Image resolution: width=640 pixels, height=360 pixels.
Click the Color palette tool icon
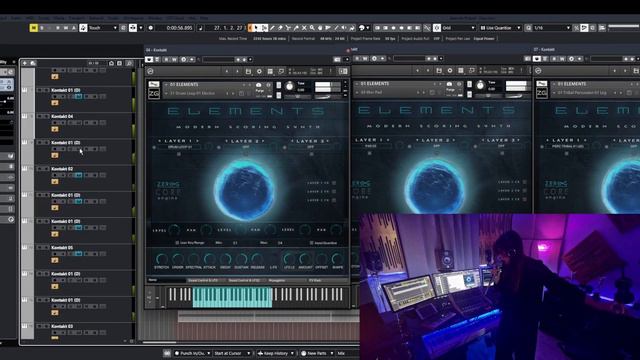coord(362,28)
